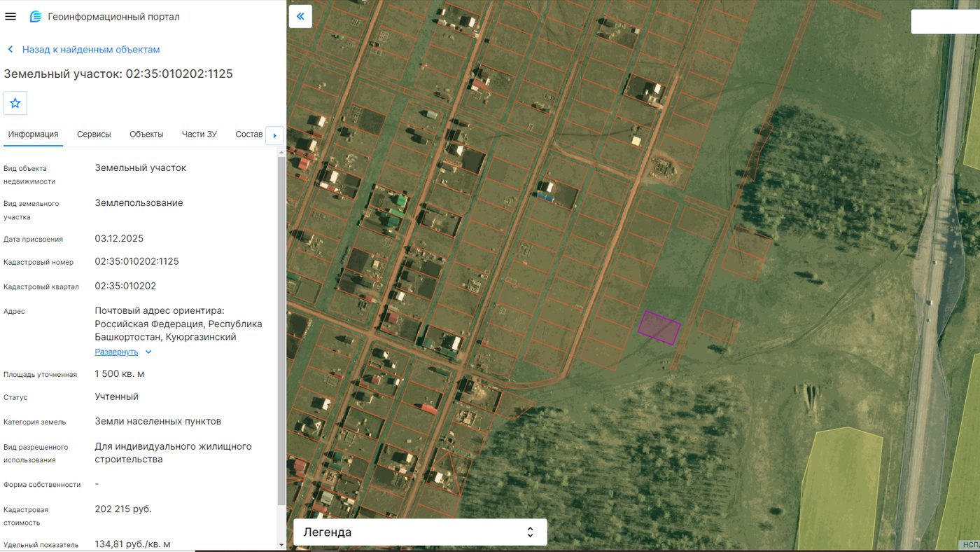Click the back arrow to found objects
The image size is (980, 552).
(x=10, y=50)
